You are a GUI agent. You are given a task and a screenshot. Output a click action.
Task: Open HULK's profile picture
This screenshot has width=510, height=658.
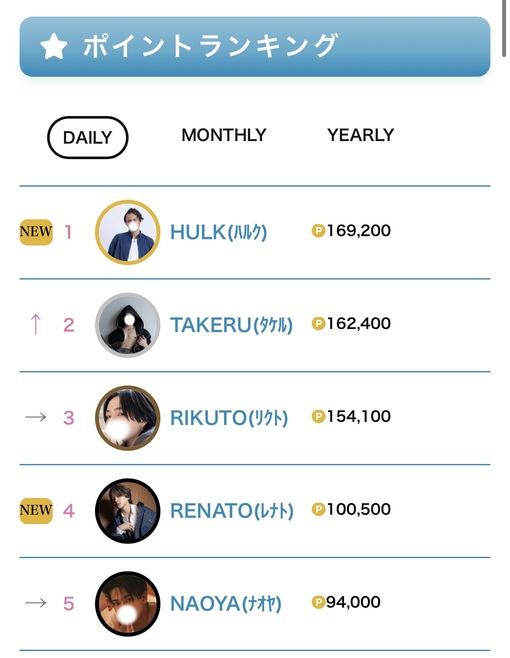coord(128,232)
